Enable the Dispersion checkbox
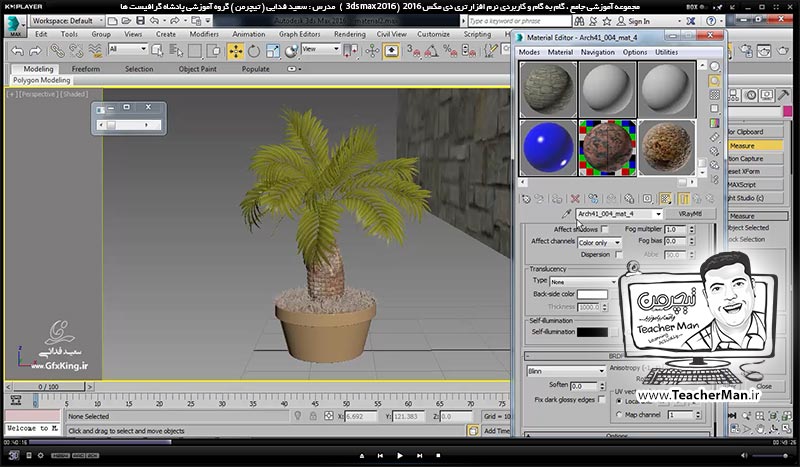 click(618, 254)
